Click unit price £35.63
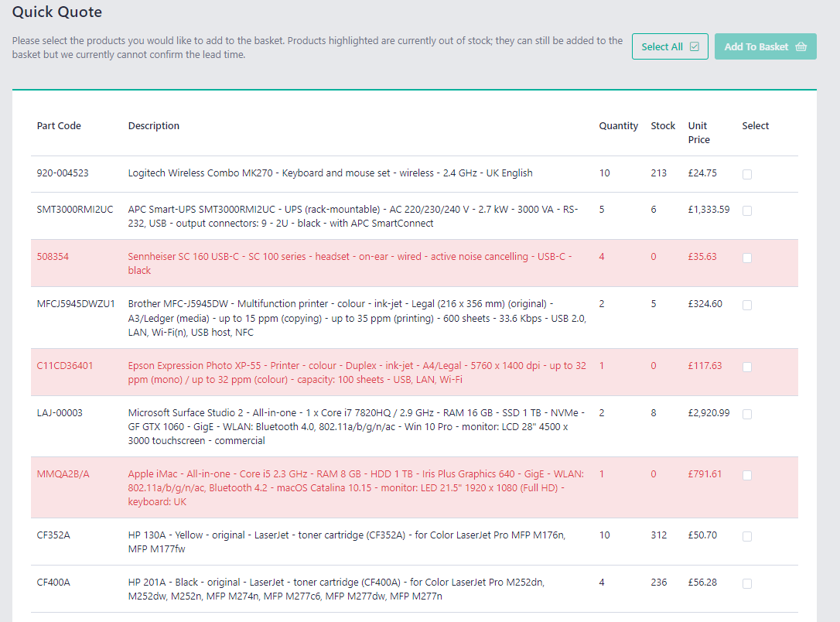 pos(702,257)
